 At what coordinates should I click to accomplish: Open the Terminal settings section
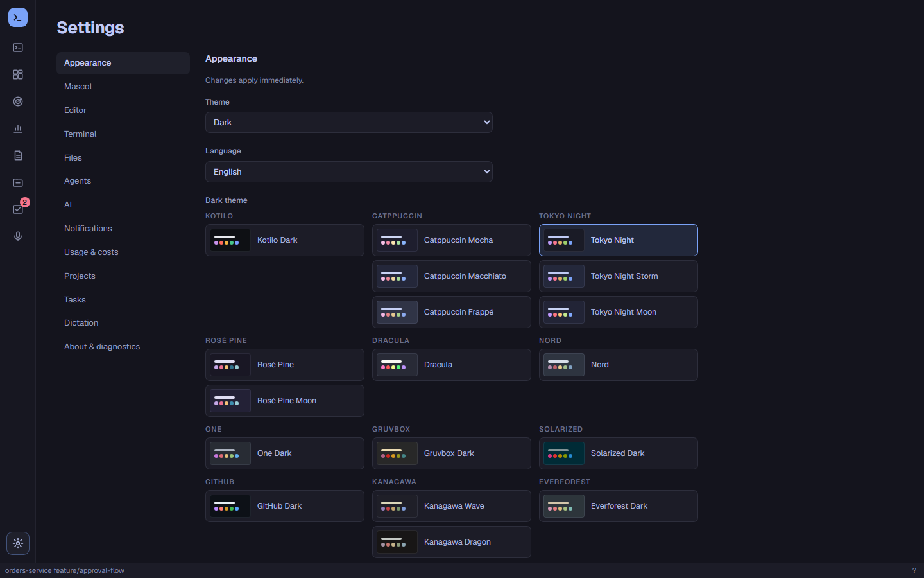coord(123,134)
